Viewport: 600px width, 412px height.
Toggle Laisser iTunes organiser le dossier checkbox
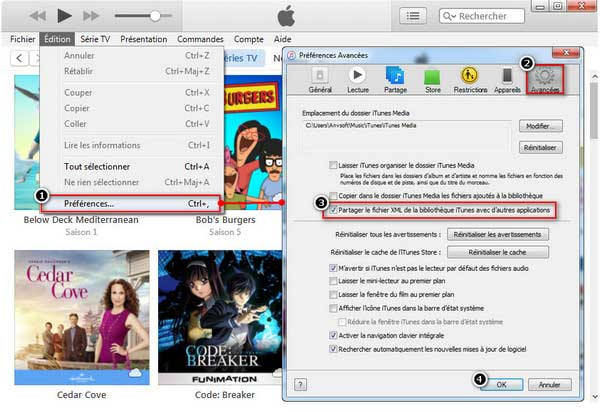[x=333, y=165]
